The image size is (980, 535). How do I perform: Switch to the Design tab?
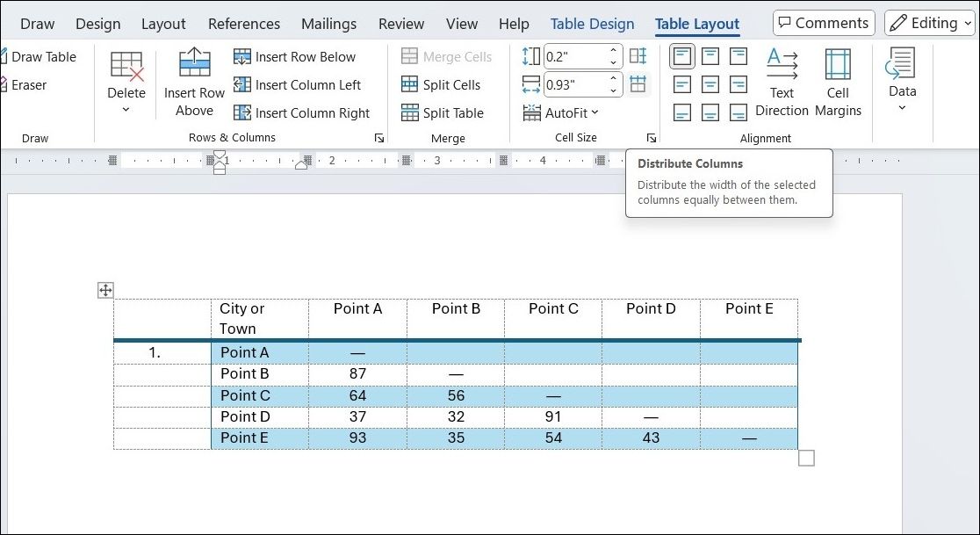coord(98,24)
